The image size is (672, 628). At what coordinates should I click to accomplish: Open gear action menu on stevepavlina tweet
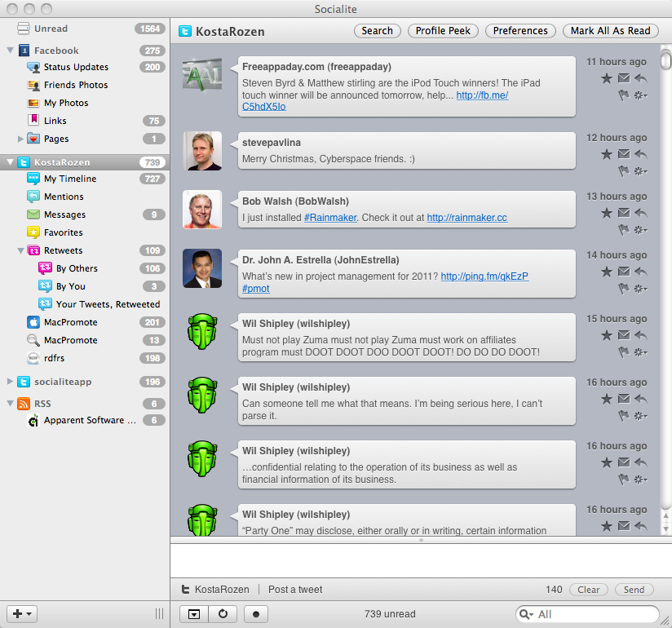coord(641,171)
